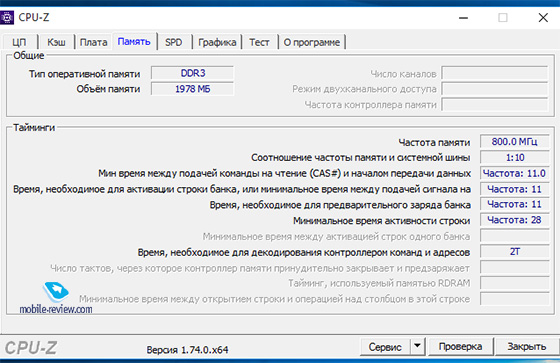Image resolution: width=560 pixels, height=363 pixels.
Task: Open the Плата tab
Action: pyautogui.click(x=93, y=42)
